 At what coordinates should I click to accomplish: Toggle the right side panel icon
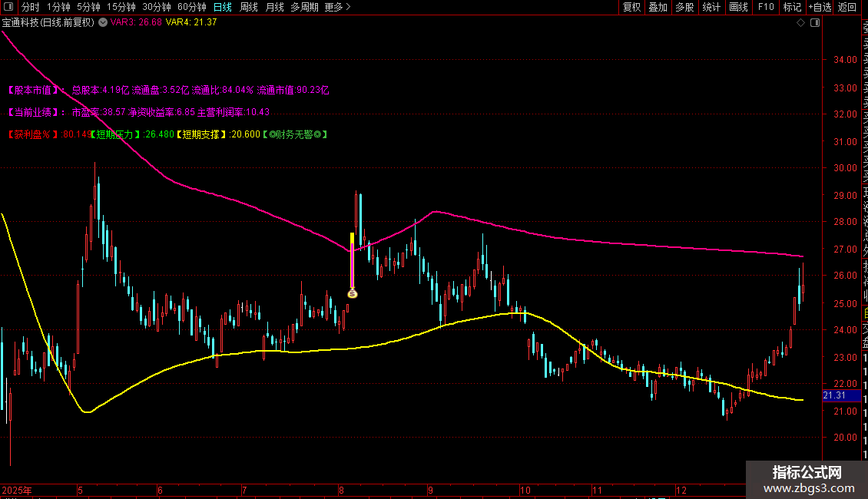[815, 23]
